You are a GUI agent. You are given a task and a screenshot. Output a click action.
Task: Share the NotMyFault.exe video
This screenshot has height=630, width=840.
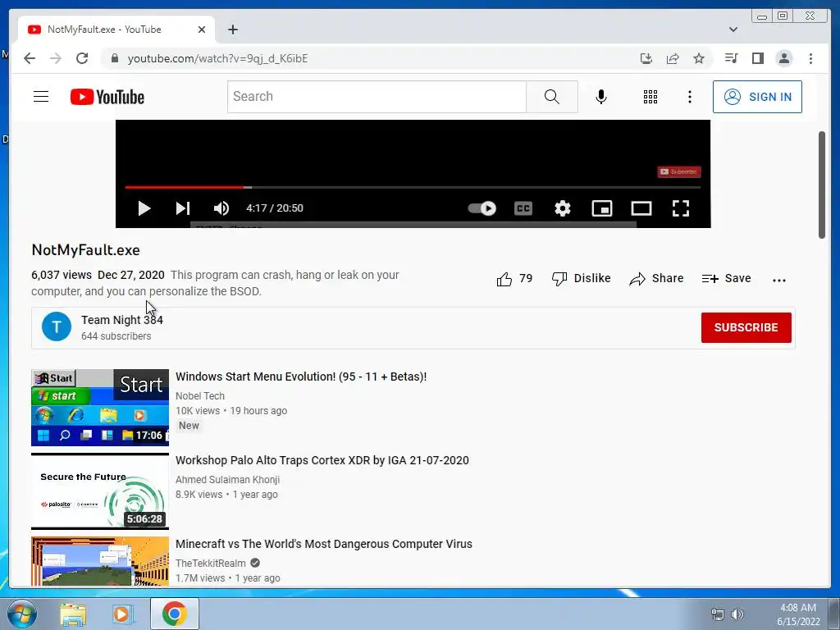(657, 279)
